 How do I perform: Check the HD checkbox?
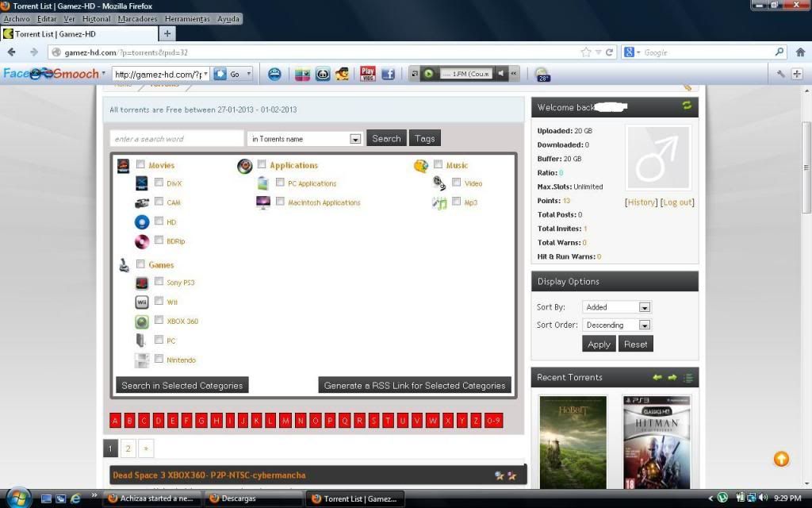[159, 221]
